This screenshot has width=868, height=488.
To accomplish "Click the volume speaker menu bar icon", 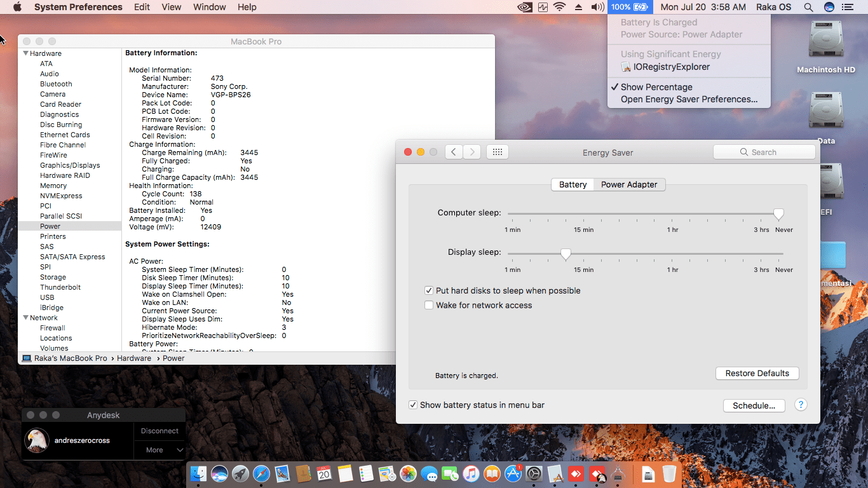I will [597, 7].
